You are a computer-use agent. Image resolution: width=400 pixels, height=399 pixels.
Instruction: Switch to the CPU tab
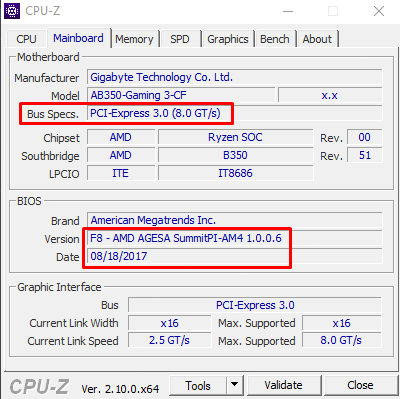26,39
